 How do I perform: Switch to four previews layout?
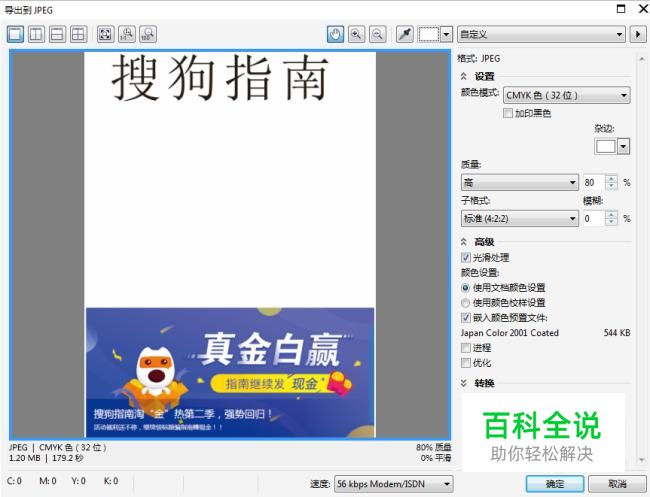click(x=78, y=34)
